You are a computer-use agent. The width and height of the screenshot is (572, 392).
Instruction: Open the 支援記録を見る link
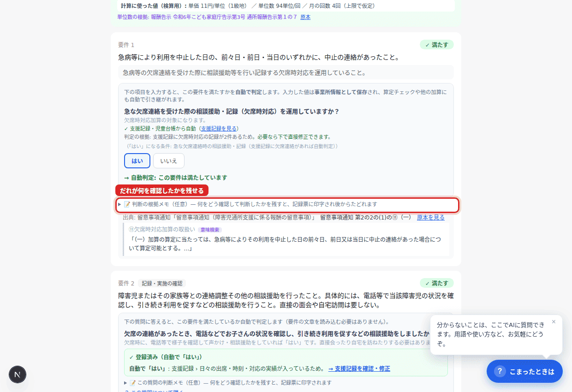[219, 129]
